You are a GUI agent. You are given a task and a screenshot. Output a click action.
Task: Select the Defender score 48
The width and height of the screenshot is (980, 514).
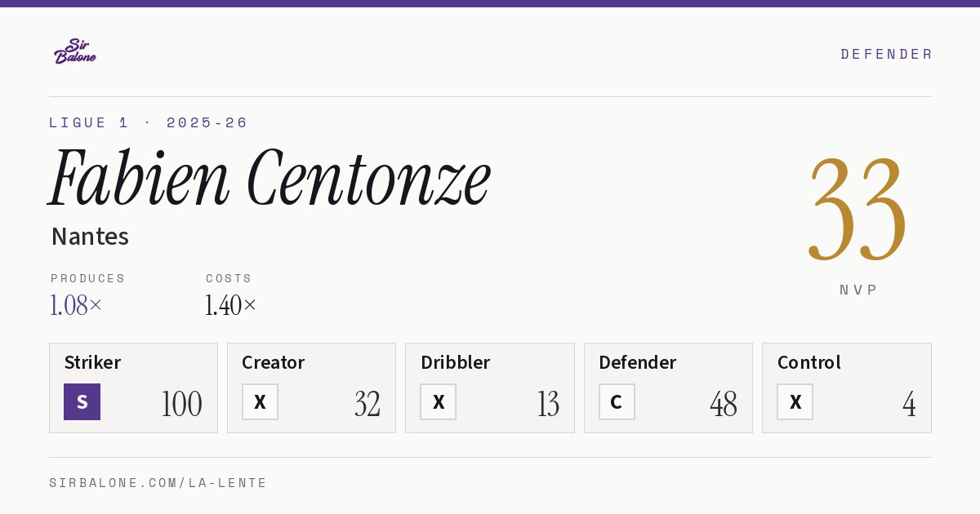click(x=724, y=404)
